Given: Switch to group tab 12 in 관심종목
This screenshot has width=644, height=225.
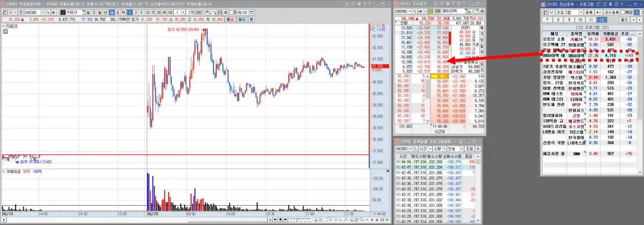Looking at the screenshot, I should tap(602, 20).
